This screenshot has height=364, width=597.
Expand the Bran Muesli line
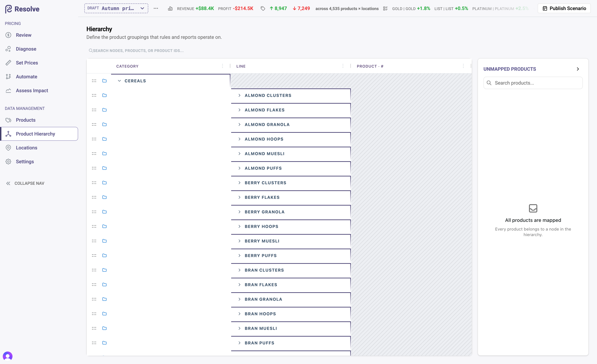pos(239,328)
